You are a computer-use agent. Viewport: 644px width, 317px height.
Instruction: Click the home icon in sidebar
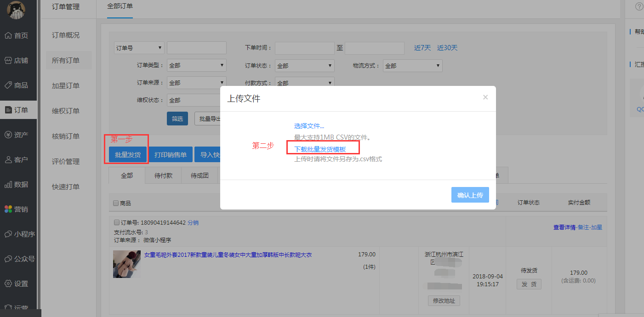pyautogui.click(x=8, y=35)
